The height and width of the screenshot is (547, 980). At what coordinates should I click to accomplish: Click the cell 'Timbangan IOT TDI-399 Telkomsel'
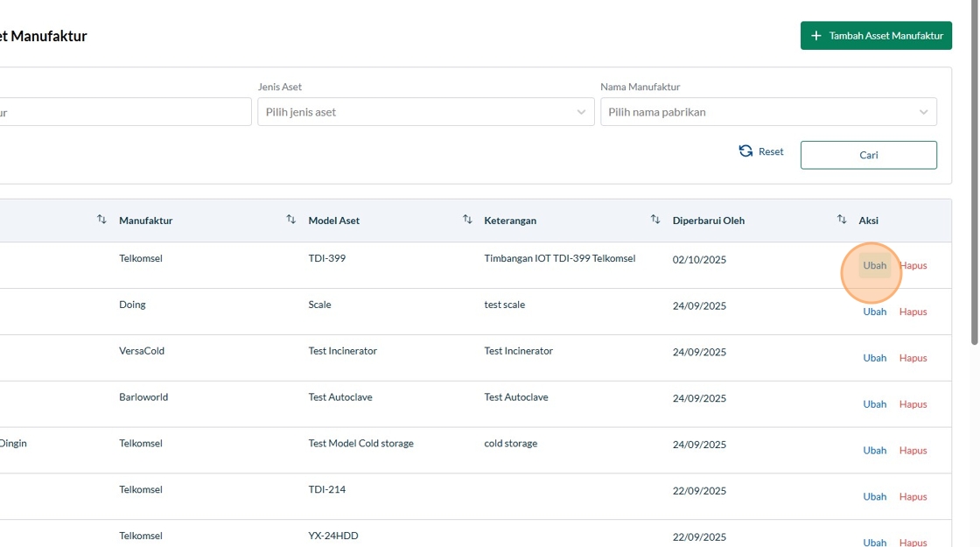(x=559, y=258)
